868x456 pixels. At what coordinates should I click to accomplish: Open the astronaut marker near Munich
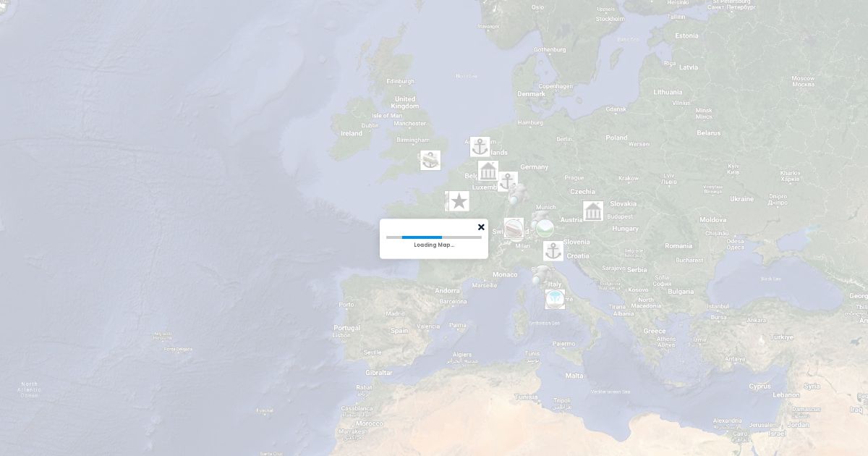(539, 219)
